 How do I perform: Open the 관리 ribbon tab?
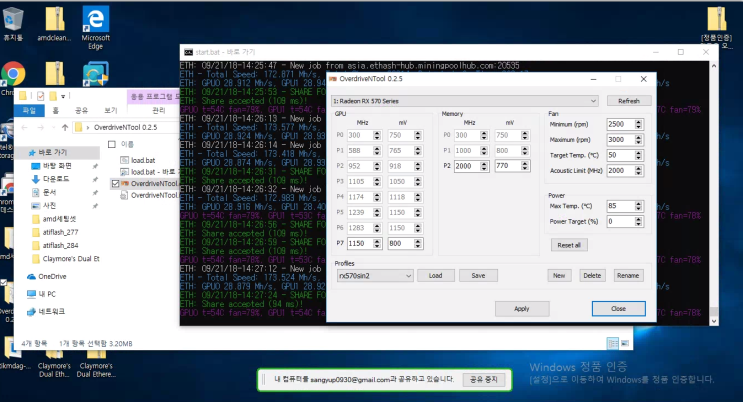click(x=158, y=110)
